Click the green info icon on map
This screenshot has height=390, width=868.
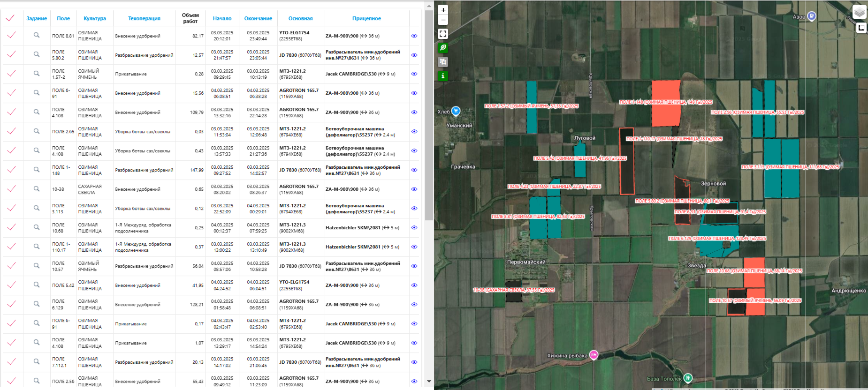point(443,76)
